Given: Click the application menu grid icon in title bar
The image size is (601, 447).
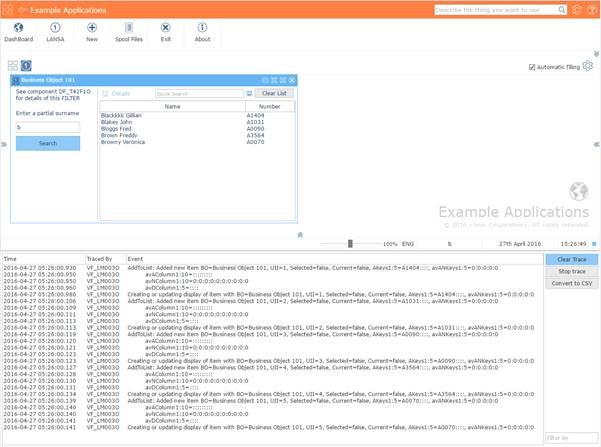Looking at the screenshot, I should [8, 10].
